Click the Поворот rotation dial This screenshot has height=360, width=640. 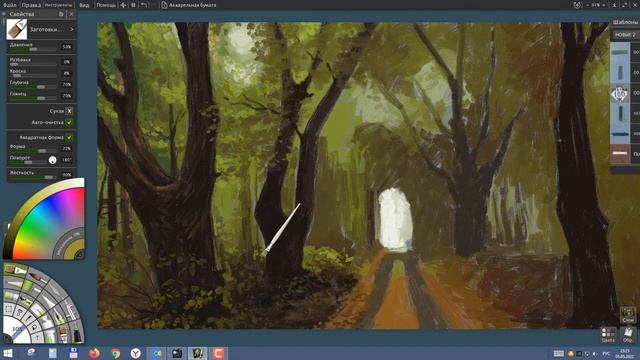52,160
